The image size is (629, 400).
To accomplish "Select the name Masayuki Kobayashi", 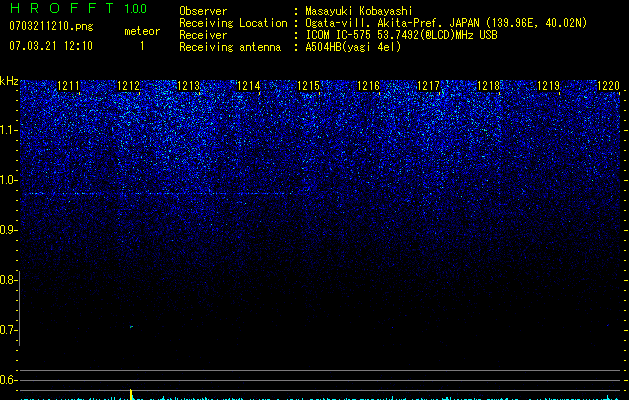I will 359,11.
